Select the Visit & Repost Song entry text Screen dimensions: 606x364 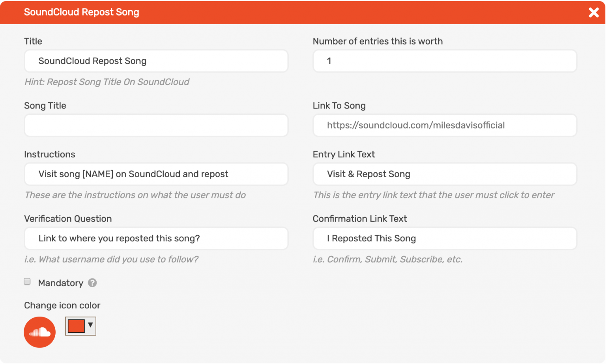(x=368, y=174)
